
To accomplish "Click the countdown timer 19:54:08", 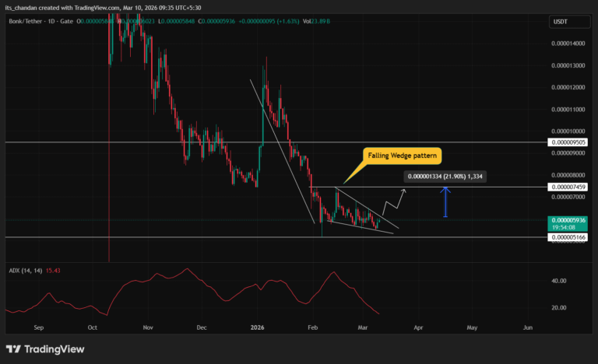I will [563, 228].
